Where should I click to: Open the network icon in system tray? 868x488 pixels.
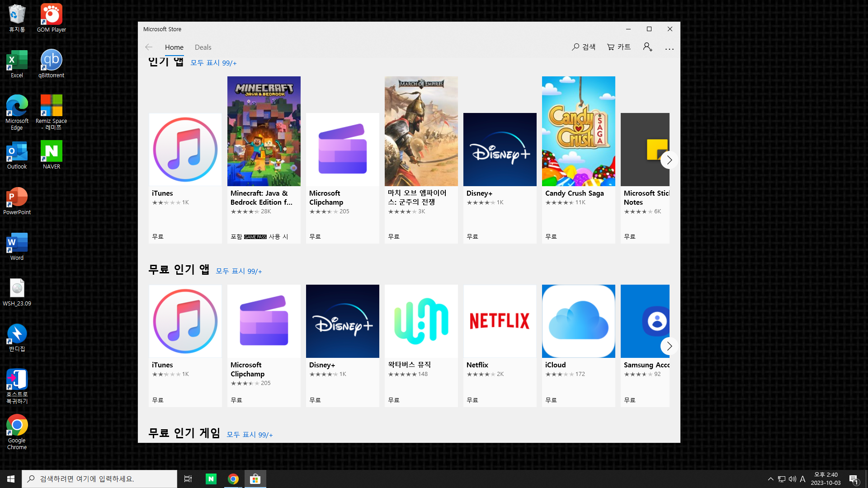click(x=782, y=479)
